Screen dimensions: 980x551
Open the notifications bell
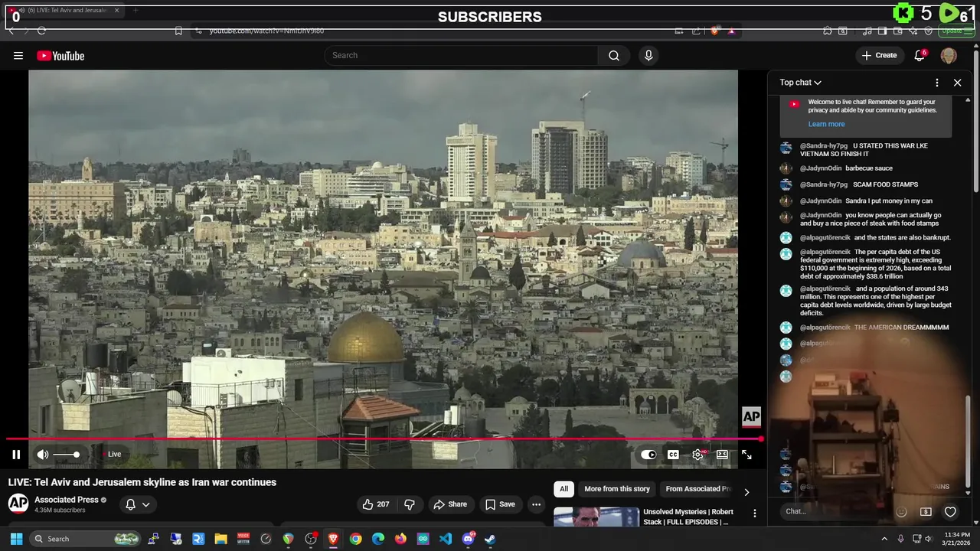pyautogui.click(x=920, y=55)
